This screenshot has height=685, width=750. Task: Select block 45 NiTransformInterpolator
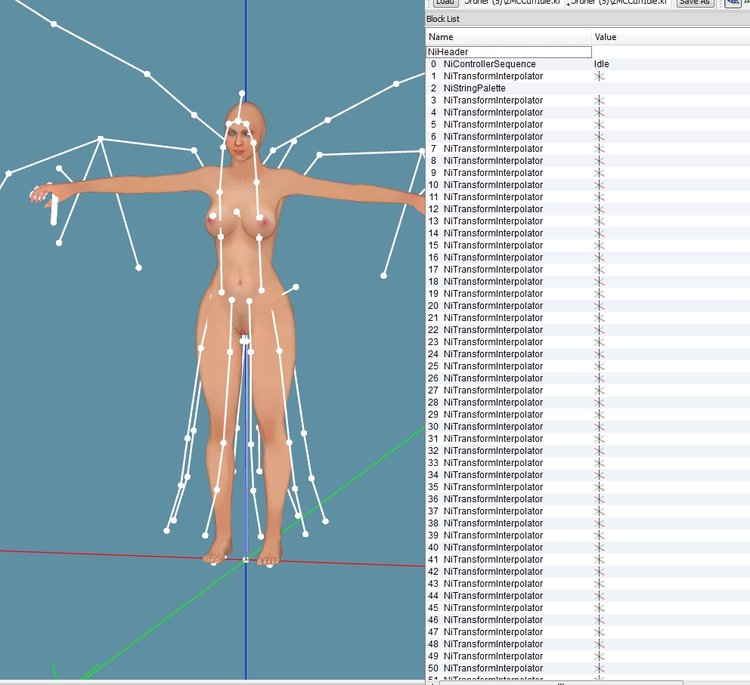493,608
